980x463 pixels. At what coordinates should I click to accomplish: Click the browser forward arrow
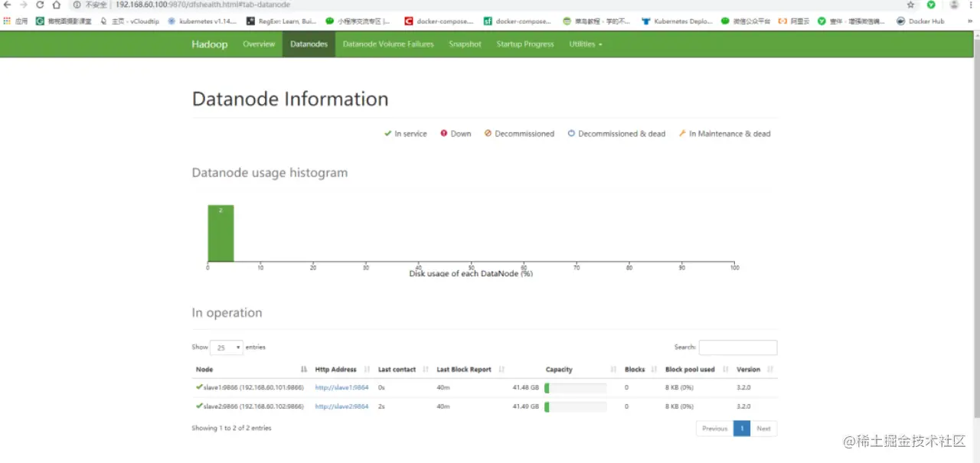(x=24, y=5)
